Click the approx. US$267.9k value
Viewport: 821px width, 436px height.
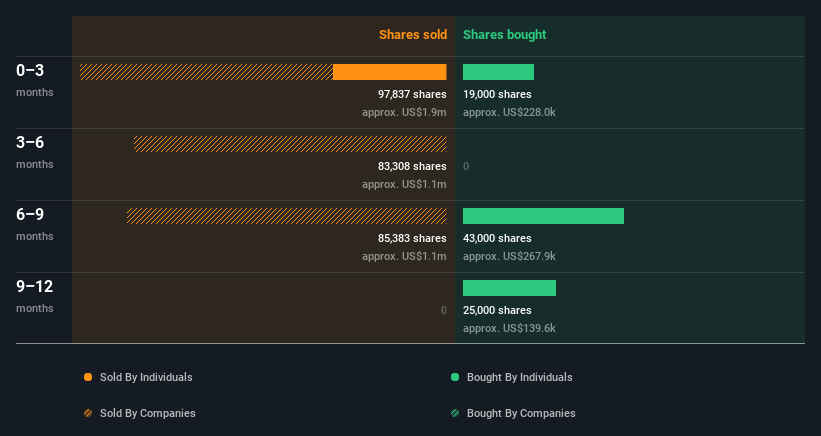[x=509, y=256]
